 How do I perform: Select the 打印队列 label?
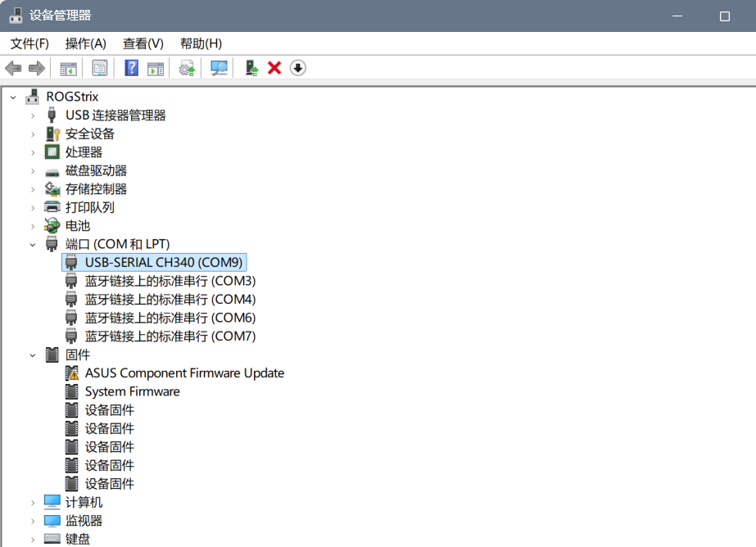click(89, 207)
